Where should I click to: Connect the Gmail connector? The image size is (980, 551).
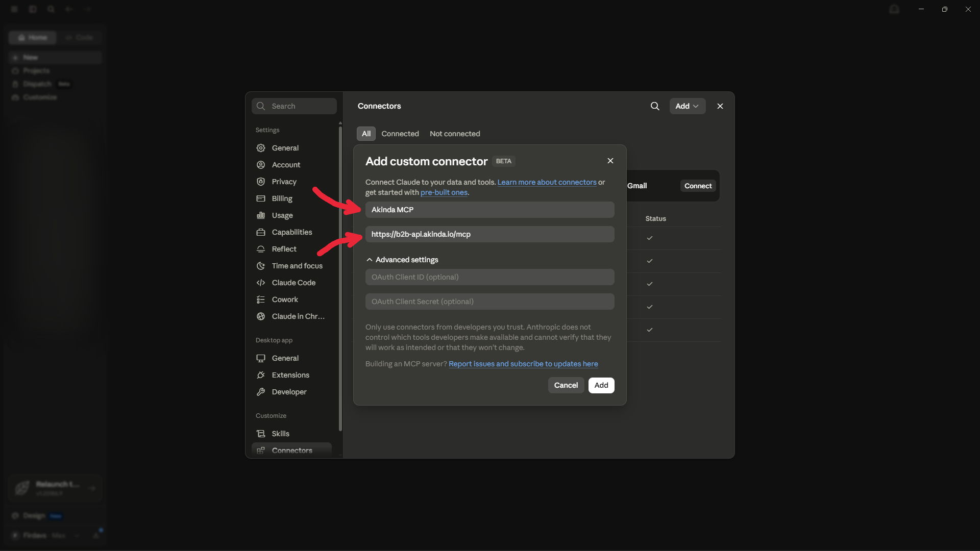click(x=698, y=186)
